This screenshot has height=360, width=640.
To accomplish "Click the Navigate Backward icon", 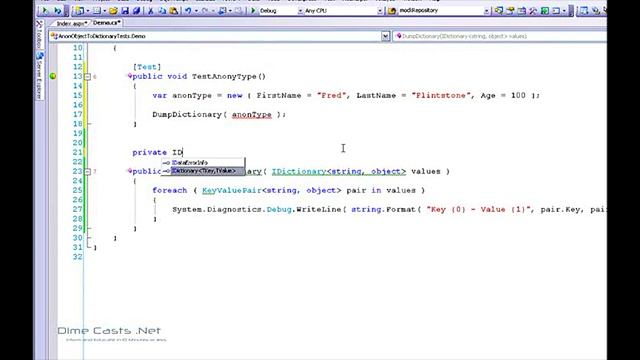I will [222, 11].
